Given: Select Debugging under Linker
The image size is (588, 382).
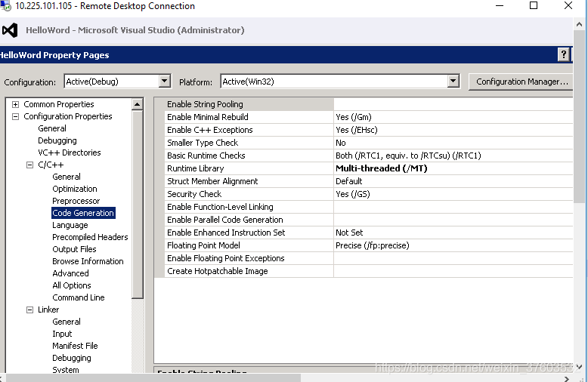Looking at the screenshot, I should pyautogui.click(x=72, y=358).
